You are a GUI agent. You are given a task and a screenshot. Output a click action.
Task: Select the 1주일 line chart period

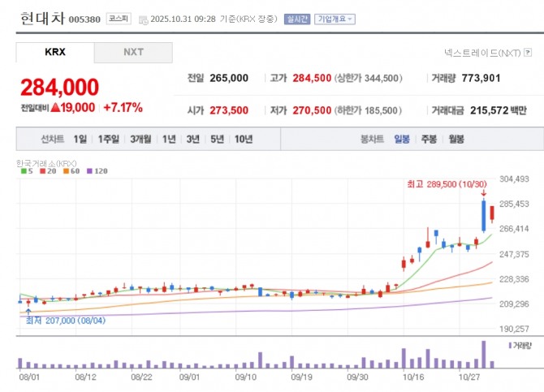tap(108, 139)
